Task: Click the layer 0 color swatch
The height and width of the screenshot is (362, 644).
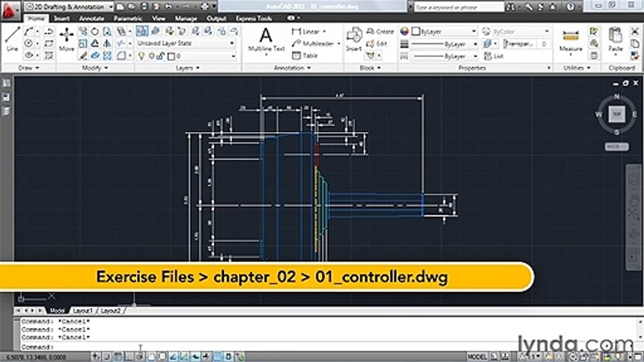Action: click(170, 56)
